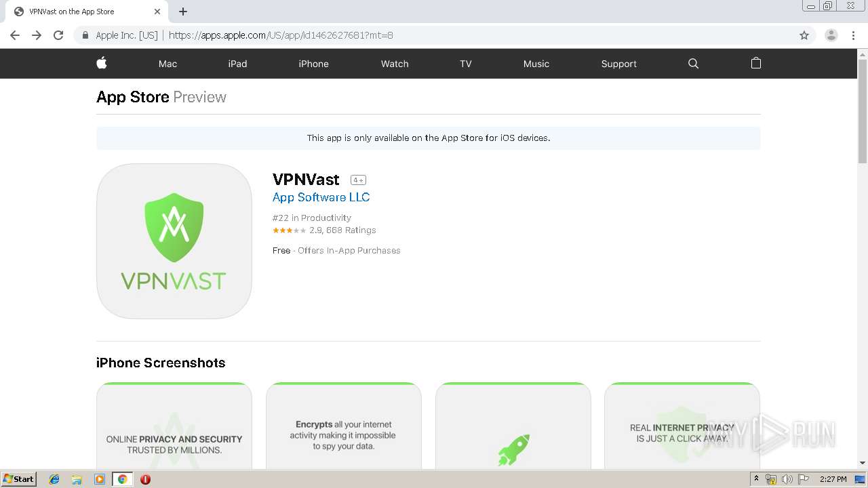This screenshot has height=488, width=868.
Task: Click the 4+ age rating badge
Action: coord(358,180)
